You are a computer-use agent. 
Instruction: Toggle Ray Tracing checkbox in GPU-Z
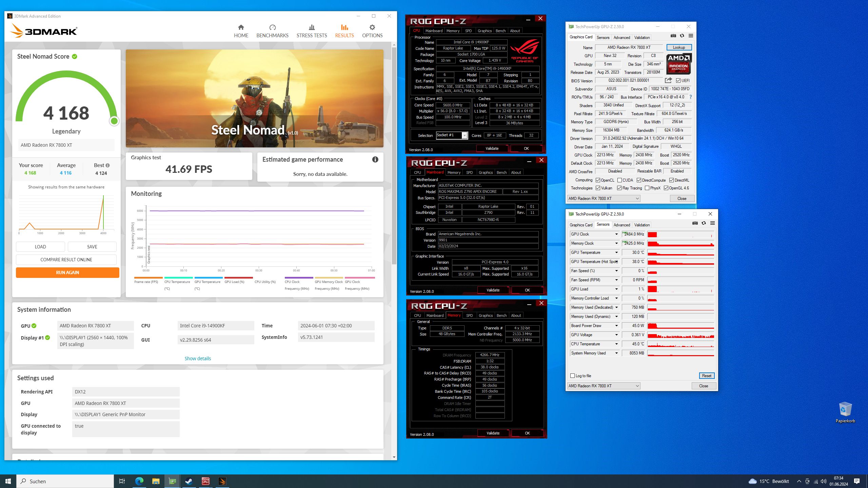coord(619,188)
